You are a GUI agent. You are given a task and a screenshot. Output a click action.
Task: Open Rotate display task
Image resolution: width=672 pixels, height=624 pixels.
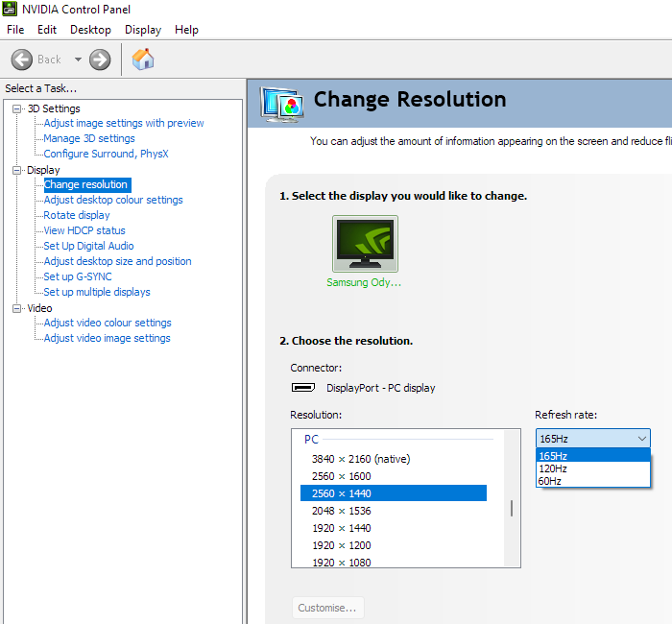point(77,215)
